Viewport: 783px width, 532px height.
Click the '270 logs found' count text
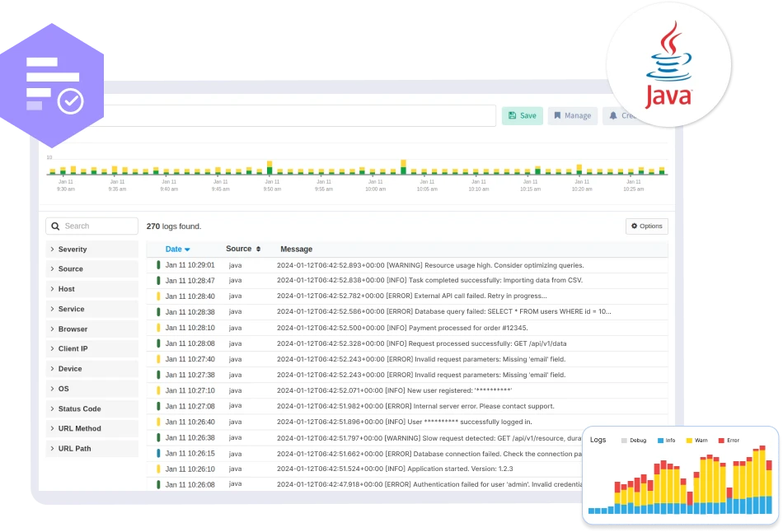[x=174, y=226]
